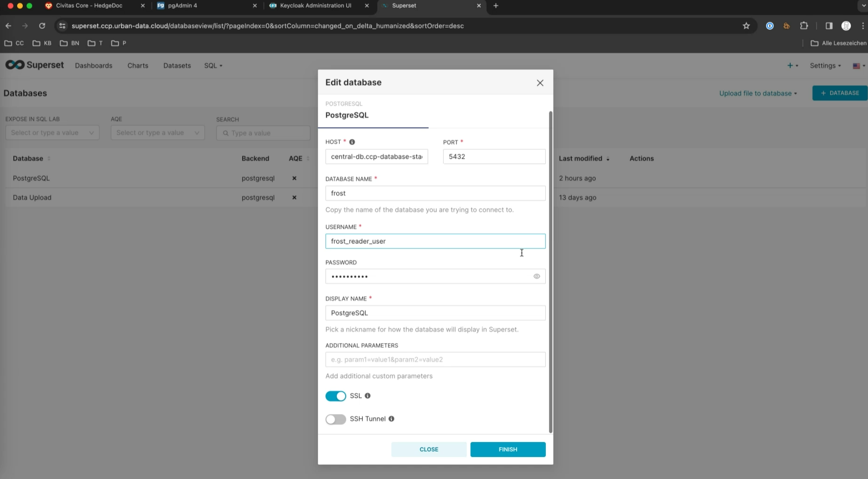Bookmark this page with the star icon

point(746,26)
